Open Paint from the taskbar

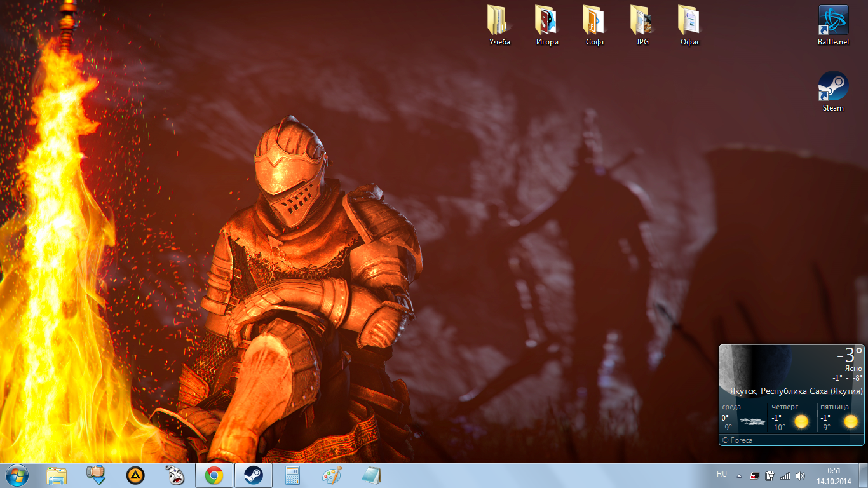[x=332, y=475]
